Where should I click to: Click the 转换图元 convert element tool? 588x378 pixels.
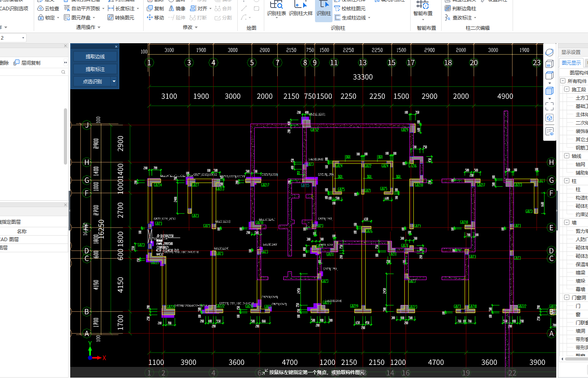[x=121, y=17]
